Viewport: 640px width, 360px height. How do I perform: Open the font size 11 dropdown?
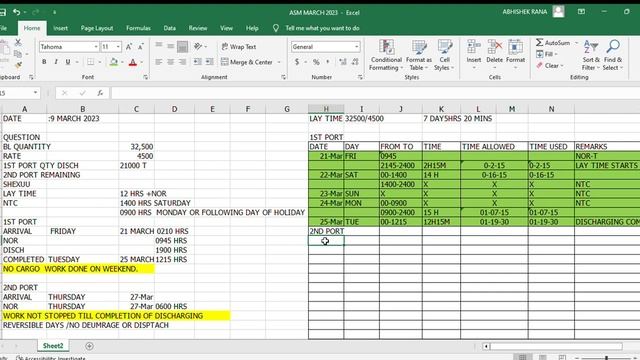pyautogui.click(x=118, y=47)
